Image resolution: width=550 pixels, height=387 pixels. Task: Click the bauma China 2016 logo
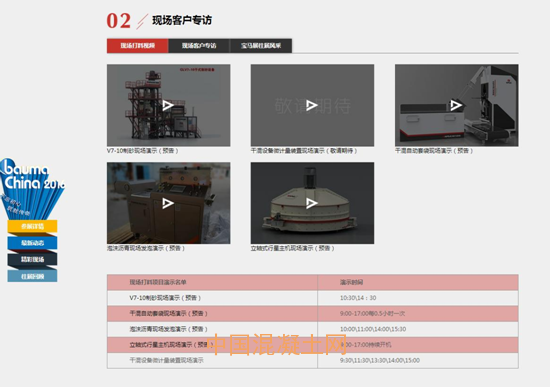tap(32, 188)
